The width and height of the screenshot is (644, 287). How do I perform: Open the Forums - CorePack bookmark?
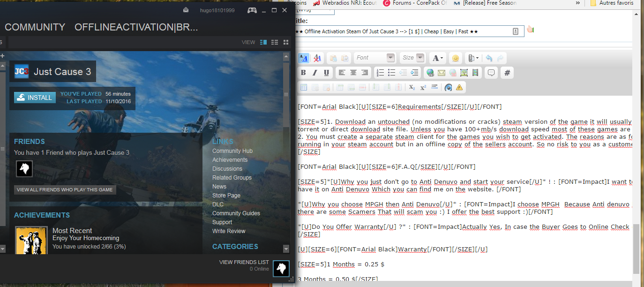pyautogui.click(x=415, y=3)
